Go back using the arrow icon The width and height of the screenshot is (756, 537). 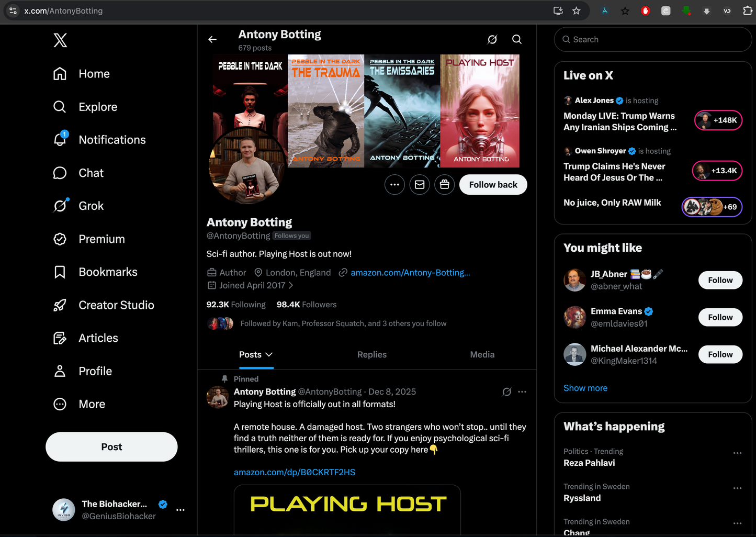click(x=212, y=39)
